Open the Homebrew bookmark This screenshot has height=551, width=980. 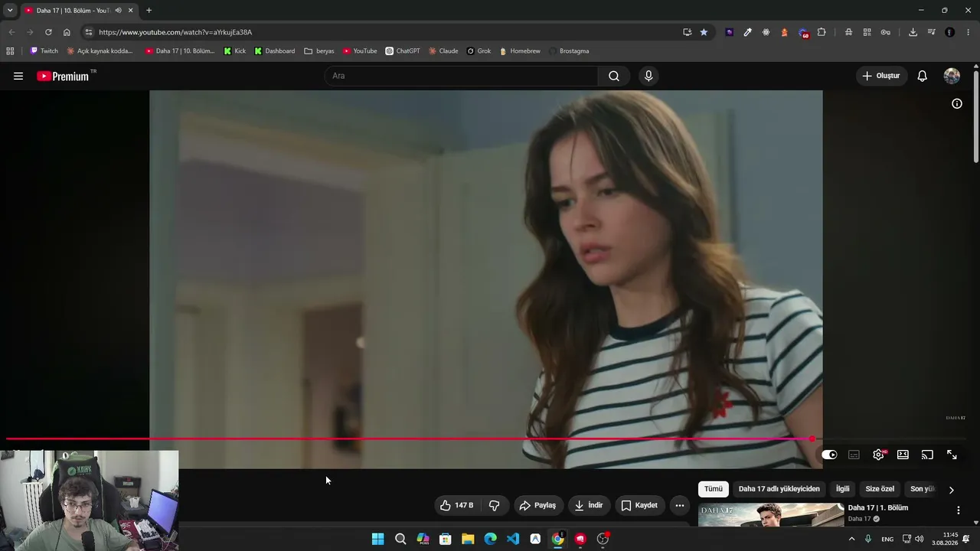[520, 51]
